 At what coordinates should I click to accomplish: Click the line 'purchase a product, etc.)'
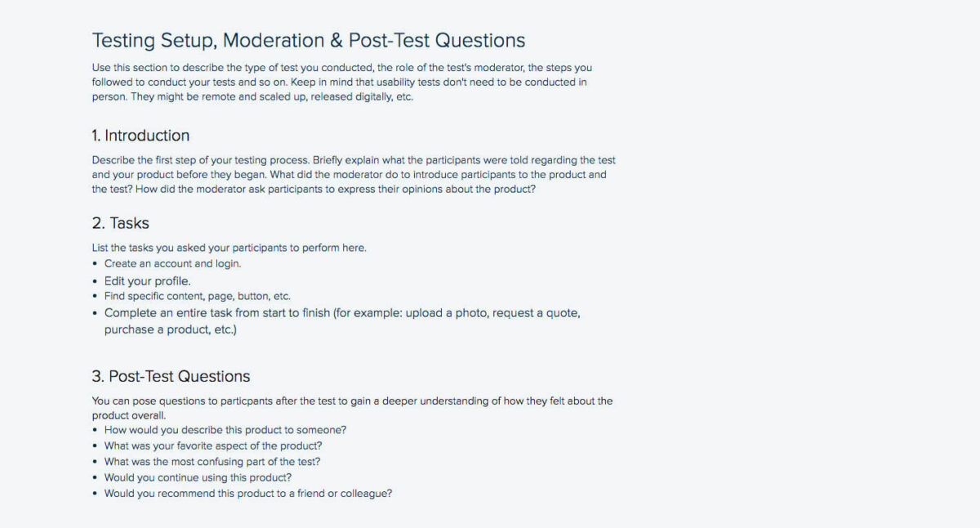click(170, 330)
